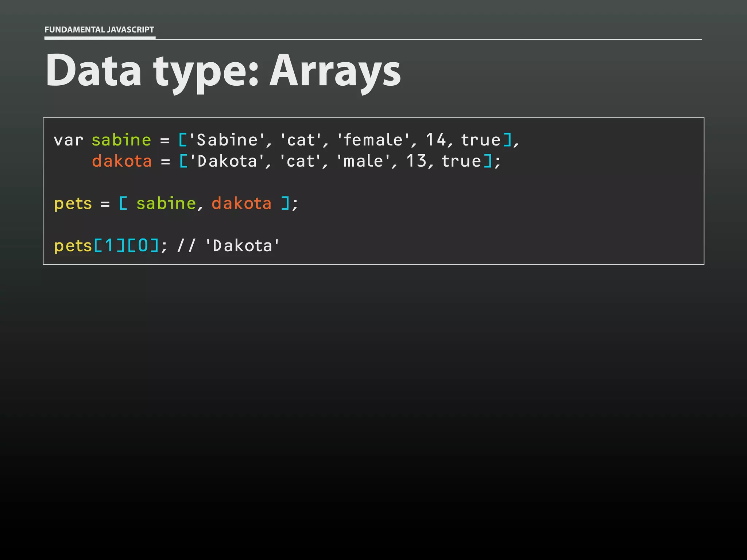Image resolution: width=747 pixels, height=560 pixels.
Task: Click the green 'sabine' variable declaration
Action: (121, 140)
